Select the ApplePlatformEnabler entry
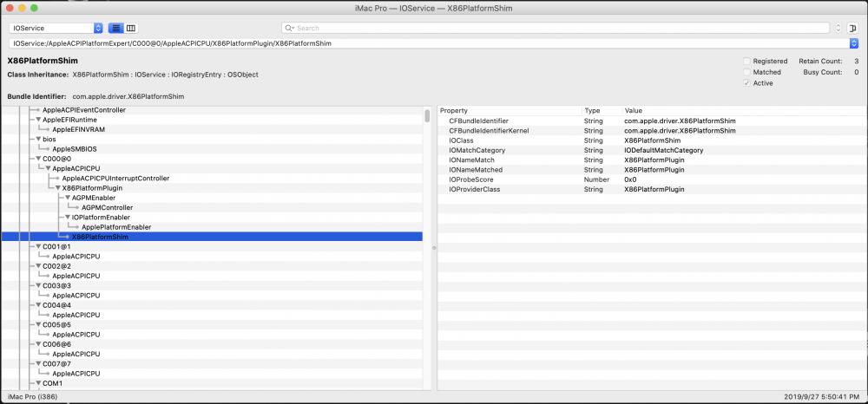868x404 pixels. coord(116,227)
